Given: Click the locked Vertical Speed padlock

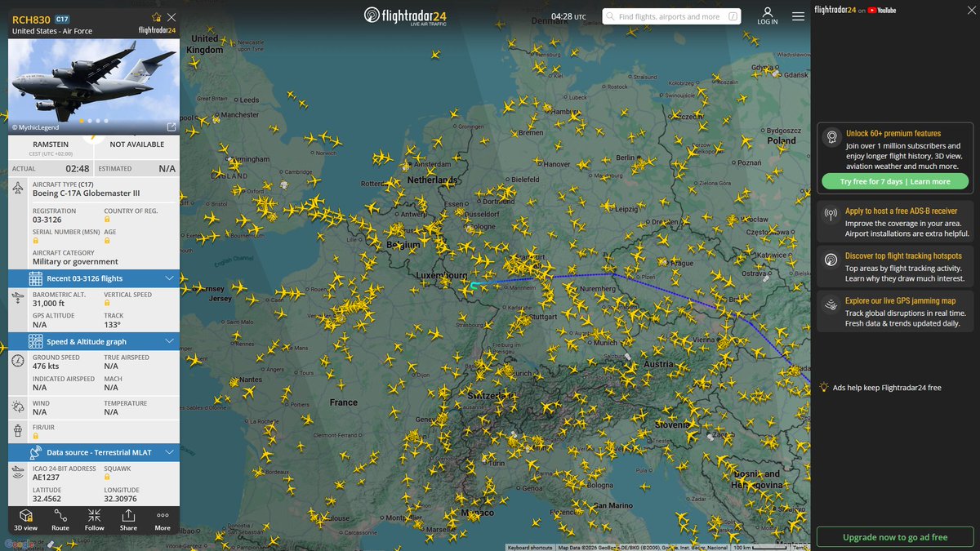Looking at the screenshot, I should pyautogui.click(x=107, y=304).
